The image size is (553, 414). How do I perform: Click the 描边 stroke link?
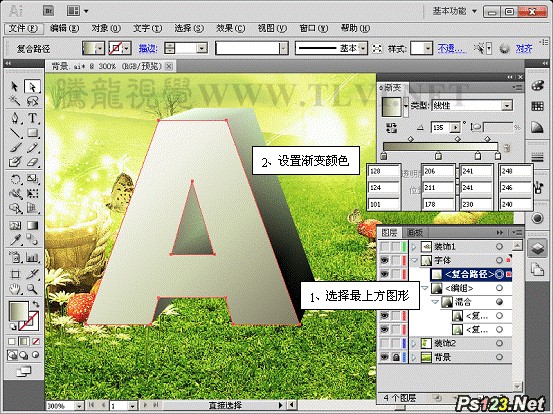[148, 48]
